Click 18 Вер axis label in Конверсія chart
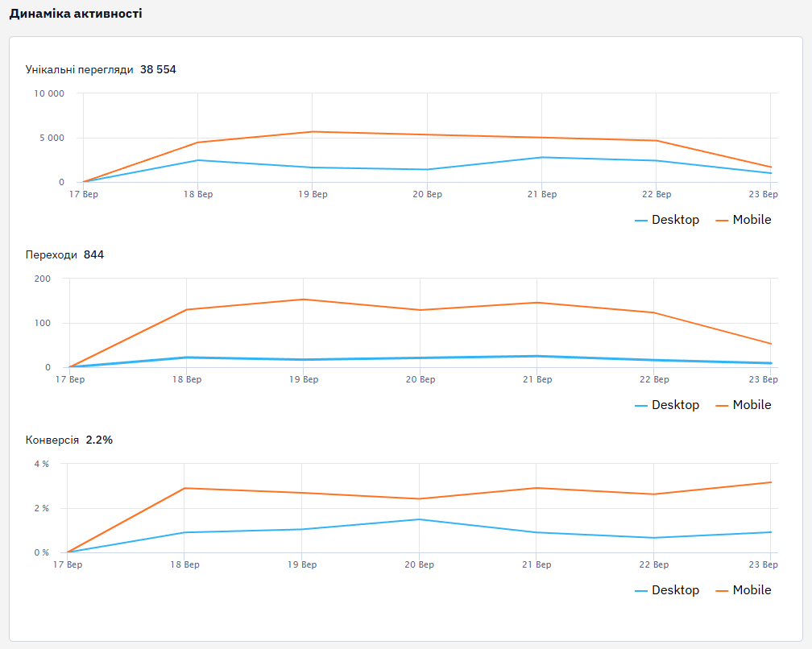Image resolution: width=812 pixels, height=649 pixels. click(185, 564)
